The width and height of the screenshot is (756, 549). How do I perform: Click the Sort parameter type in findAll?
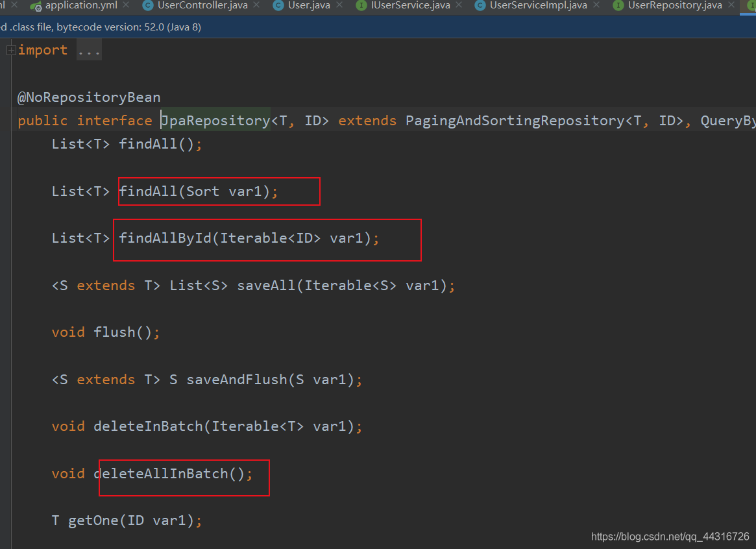(203, 191)
